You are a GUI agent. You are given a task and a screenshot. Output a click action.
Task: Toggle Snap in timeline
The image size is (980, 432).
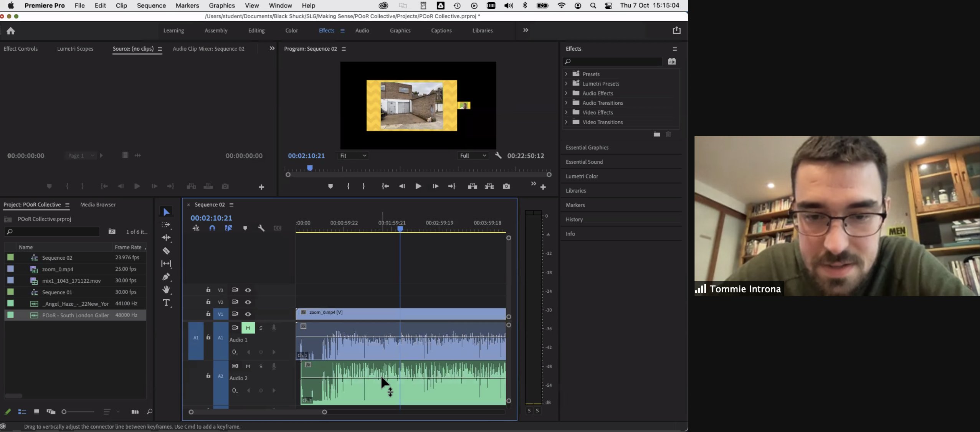(212, 228)
